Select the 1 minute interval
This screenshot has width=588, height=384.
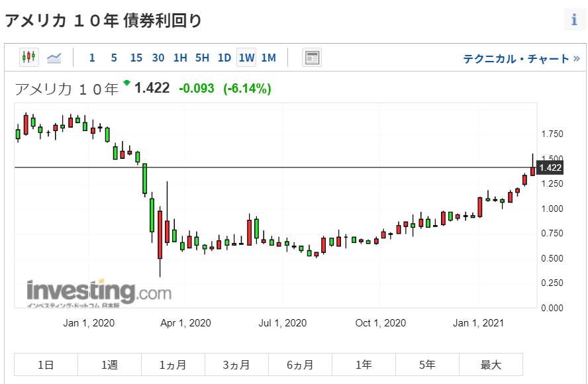pyautogui.click(x=92, y=58)
